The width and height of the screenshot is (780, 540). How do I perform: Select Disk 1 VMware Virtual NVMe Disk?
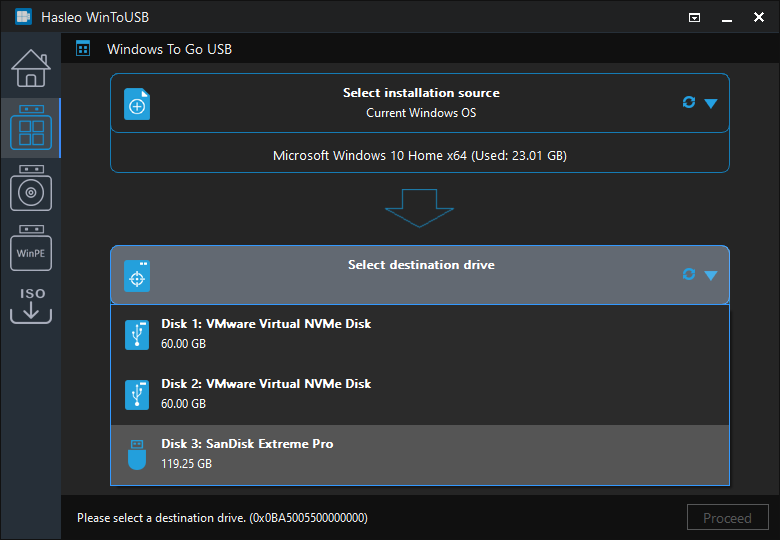420,335
